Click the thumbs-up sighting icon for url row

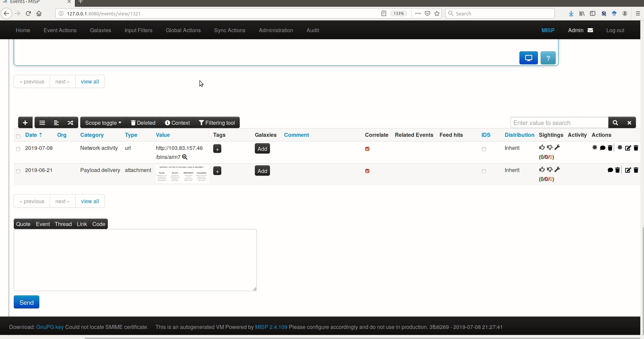point(542,148)
